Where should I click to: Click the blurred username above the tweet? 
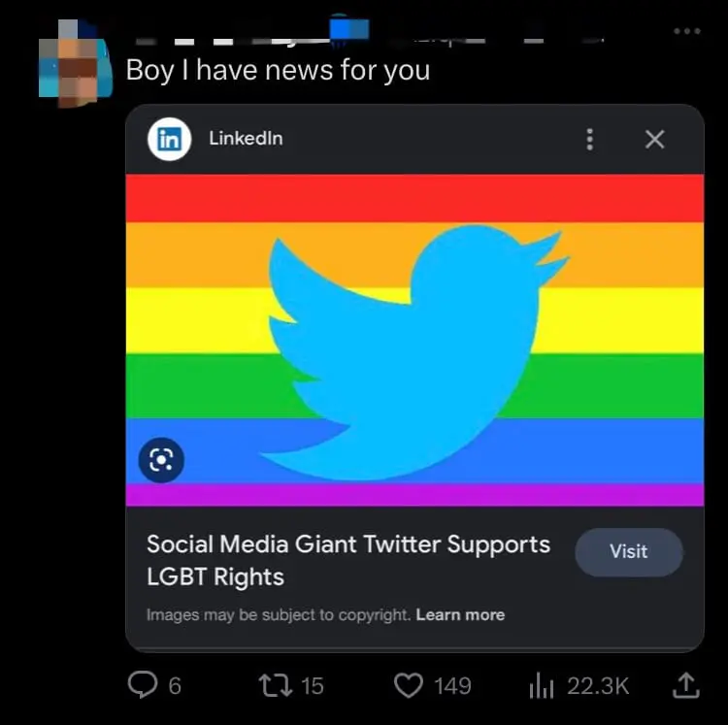(291, 37)
